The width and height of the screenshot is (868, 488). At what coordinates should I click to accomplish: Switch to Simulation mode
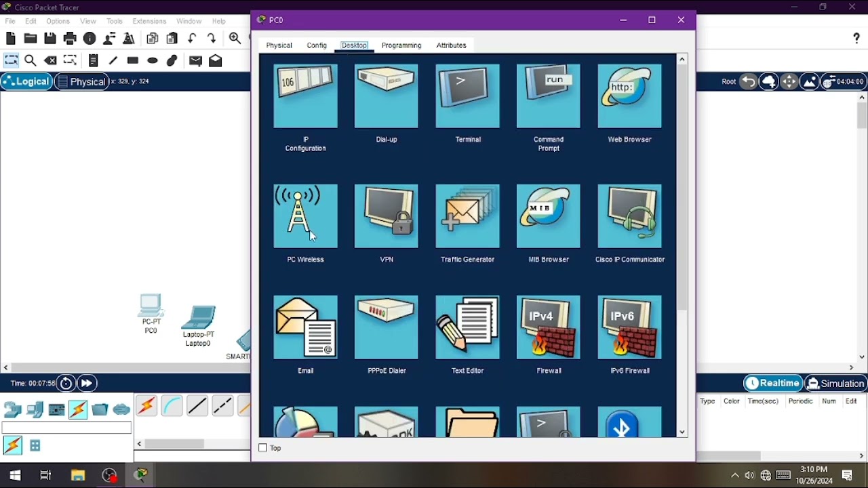coord(835,384)
